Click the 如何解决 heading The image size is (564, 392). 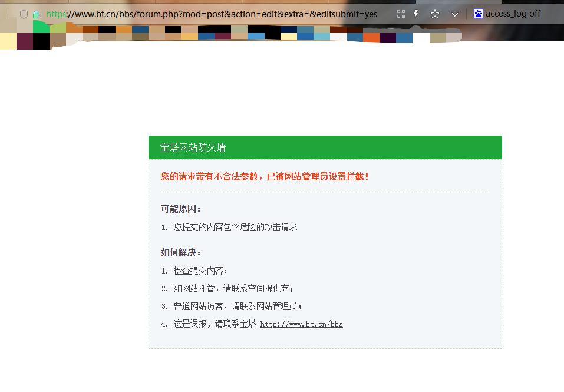point(180,252)
